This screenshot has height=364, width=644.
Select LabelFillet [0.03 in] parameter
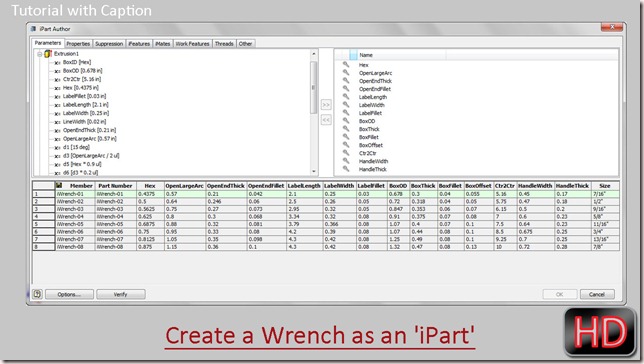tap(84, 96)
